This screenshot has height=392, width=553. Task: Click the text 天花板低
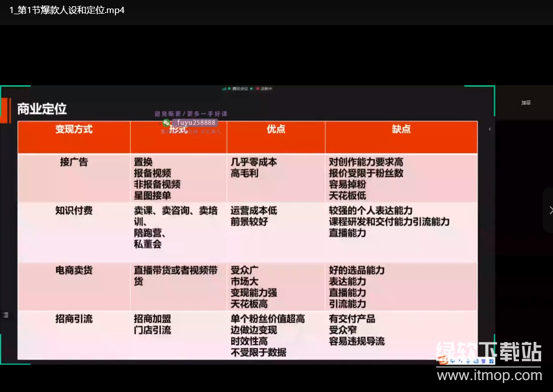[x=347, y=195]
